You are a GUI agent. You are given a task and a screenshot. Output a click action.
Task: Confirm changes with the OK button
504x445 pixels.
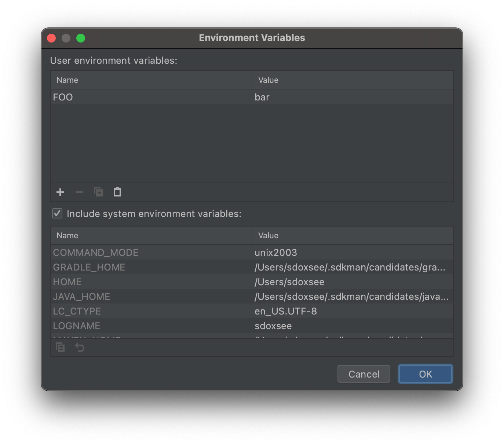[425, 374]
